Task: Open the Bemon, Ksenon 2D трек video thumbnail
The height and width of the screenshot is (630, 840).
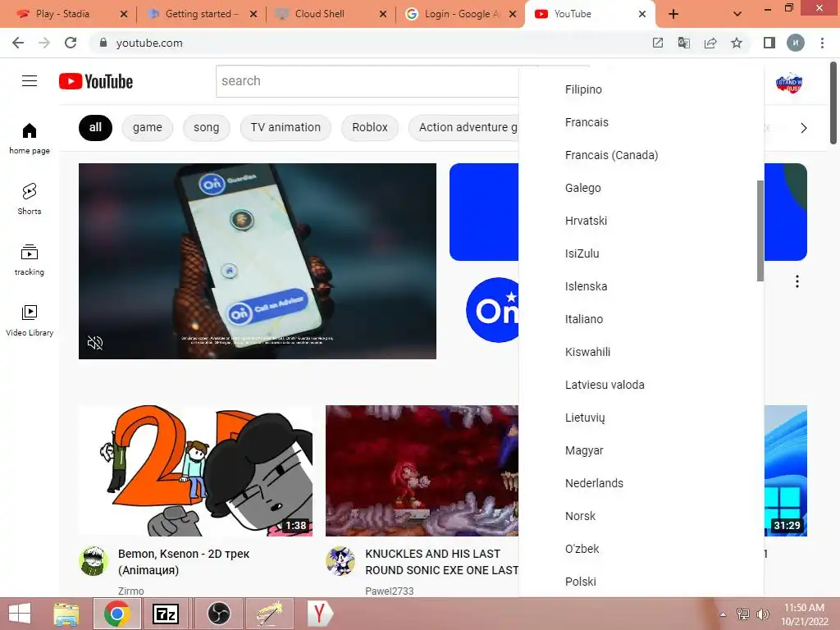Action: point(195,471)
